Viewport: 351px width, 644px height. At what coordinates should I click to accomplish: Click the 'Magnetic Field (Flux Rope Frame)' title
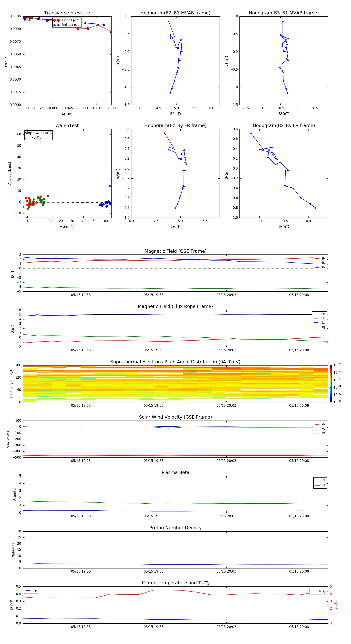tap(175, 307)
